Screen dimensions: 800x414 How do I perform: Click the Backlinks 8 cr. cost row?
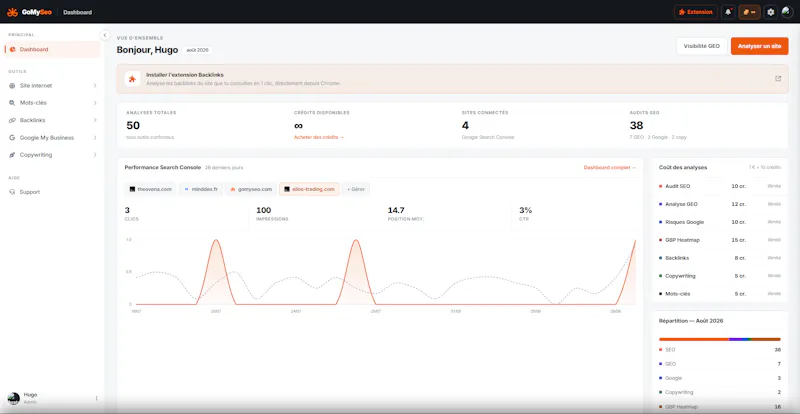719,258
